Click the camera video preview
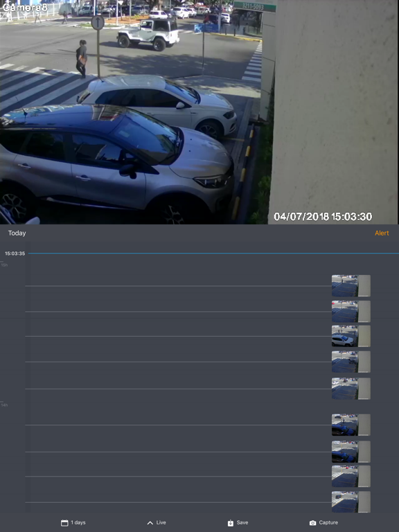The width and height of the screenshot is (399, 532). 199,112
